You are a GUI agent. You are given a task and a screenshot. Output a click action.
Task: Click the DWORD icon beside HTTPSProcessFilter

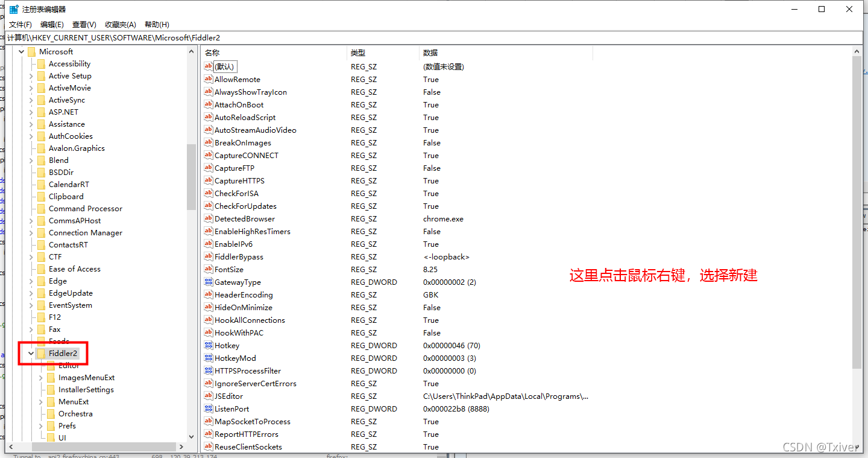click(209, 371)
